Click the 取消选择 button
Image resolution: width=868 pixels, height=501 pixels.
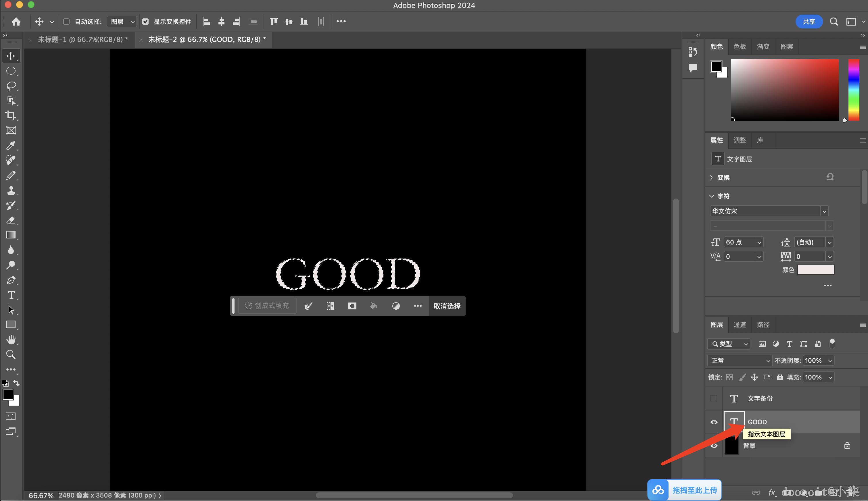click(446, 306)
